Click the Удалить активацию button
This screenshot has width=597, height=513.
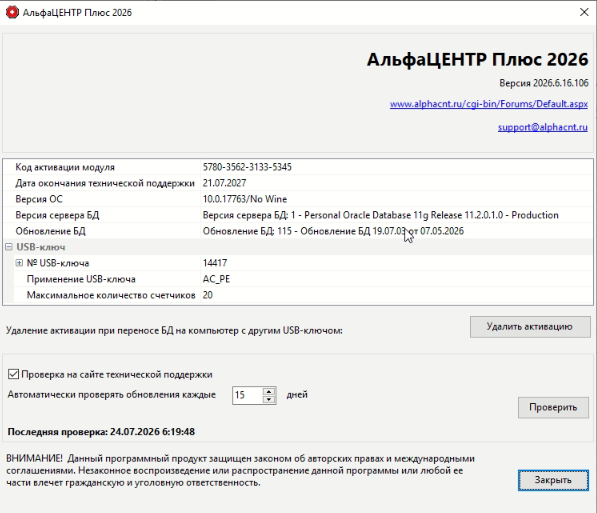coord(530,327)
